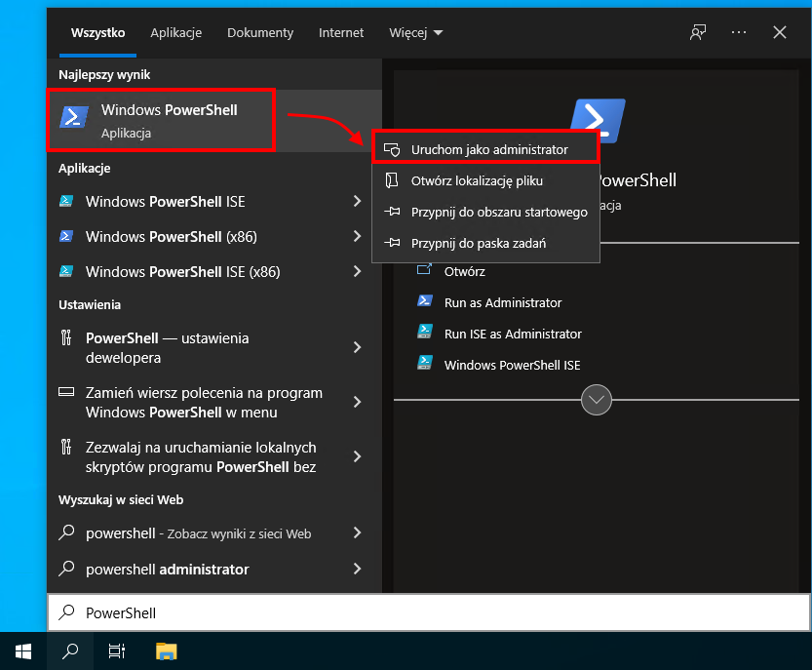Click 'Windows PowerShell ISE (x86)' result text
Image resolution: width=812 pixels, height=670 pixels.
pyautogui.click(x=183, y=271)
